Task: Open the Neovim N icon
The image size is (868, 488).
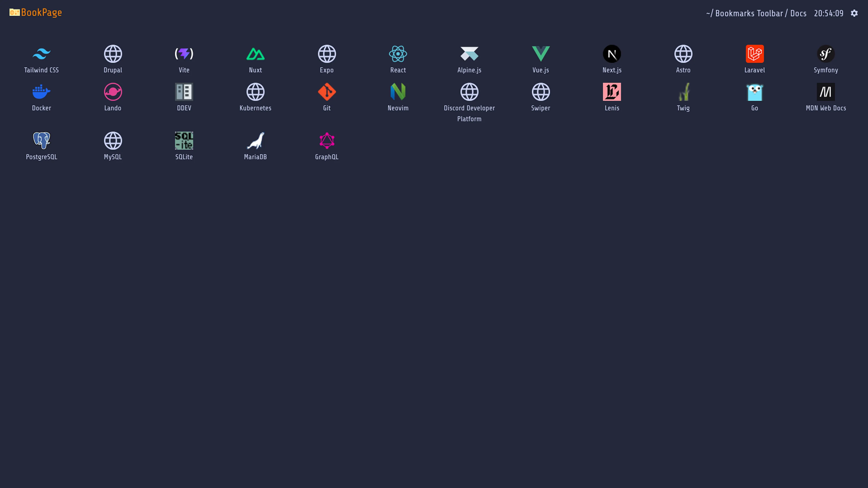Action: pyautogui.click(x=398, y=92)
